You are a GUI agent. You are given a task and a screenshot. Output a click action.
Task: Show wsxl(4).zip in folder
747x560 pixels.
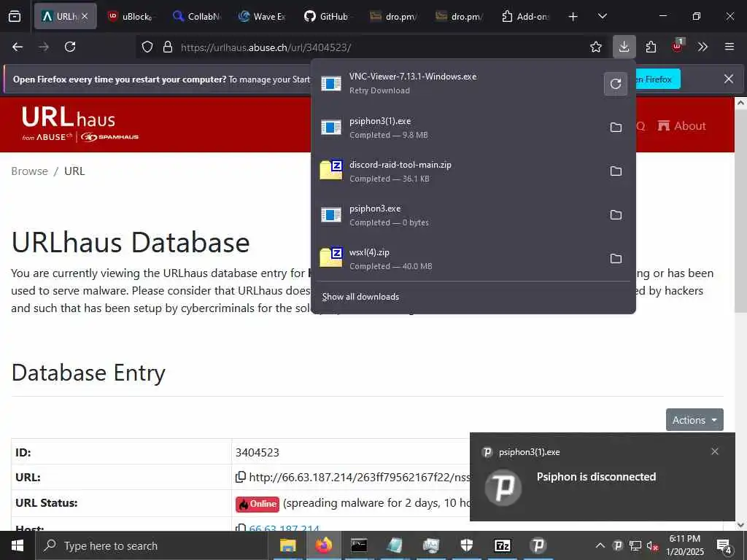[616, 259]
